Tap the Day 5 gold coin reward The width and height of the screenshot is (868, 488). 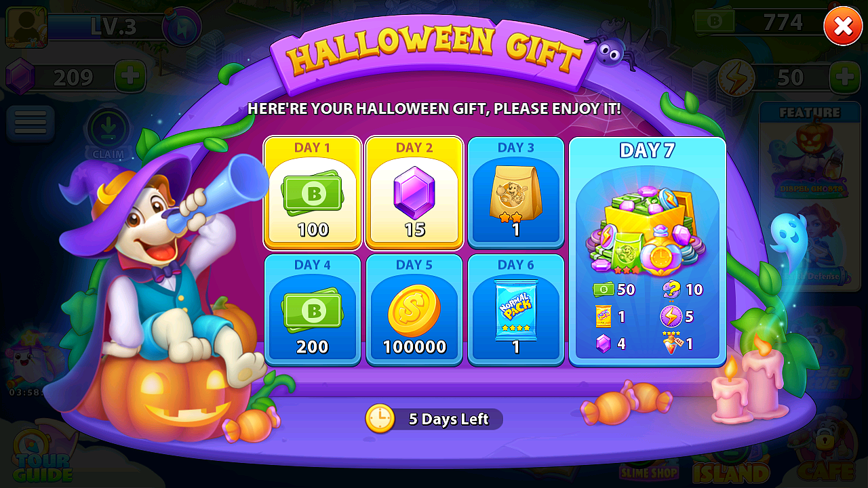pos(414,310)
